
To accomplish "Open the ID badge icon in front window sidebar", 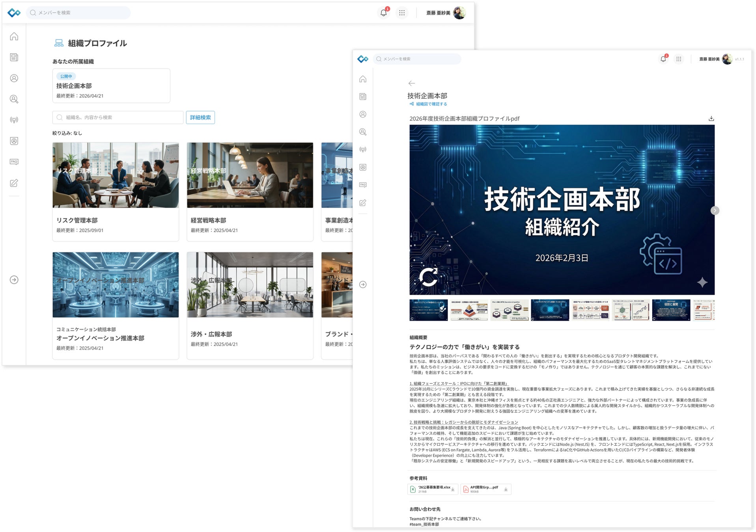I will 363,167.
